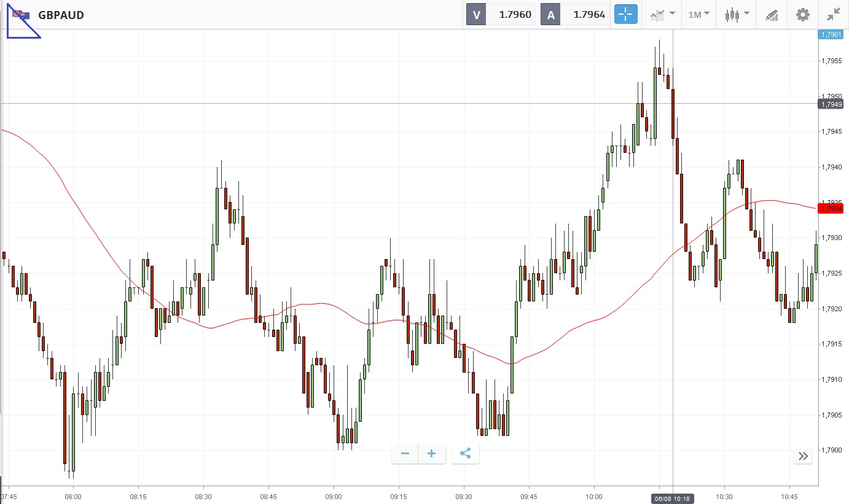The image size is (849, 504).
Task: Click the A buy button
Action: point(550,15)
